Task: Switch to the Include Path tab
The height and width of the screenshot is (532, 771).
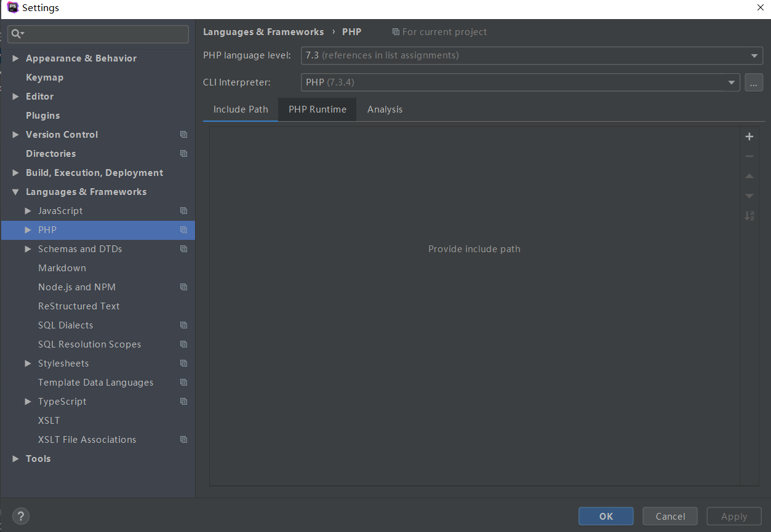Action: [241, 109]
